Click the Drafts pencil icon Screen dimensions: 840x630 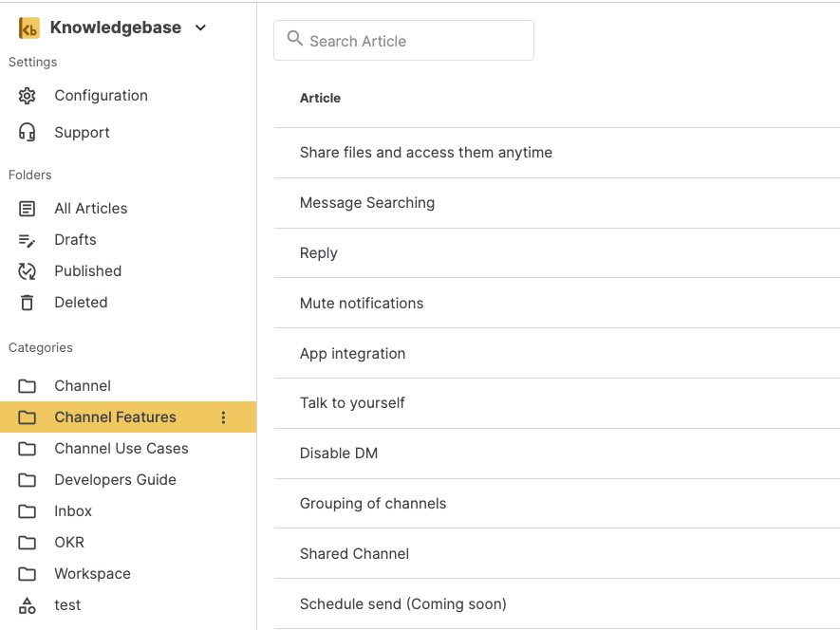27,241
